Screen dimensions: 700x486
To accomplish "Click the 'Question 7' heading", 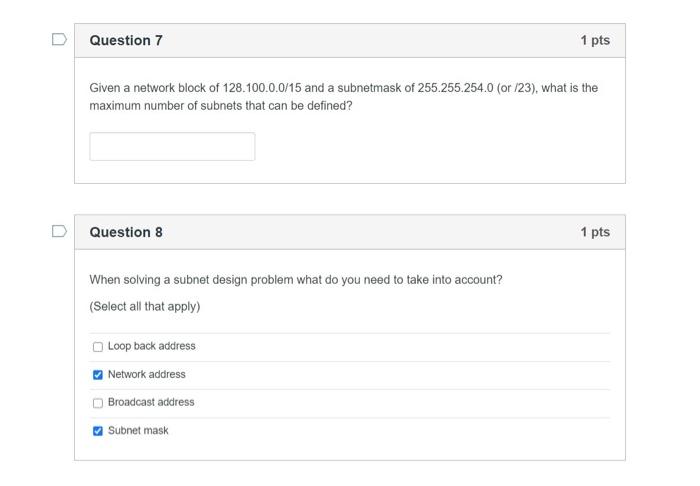I will [x=126, y=40].
